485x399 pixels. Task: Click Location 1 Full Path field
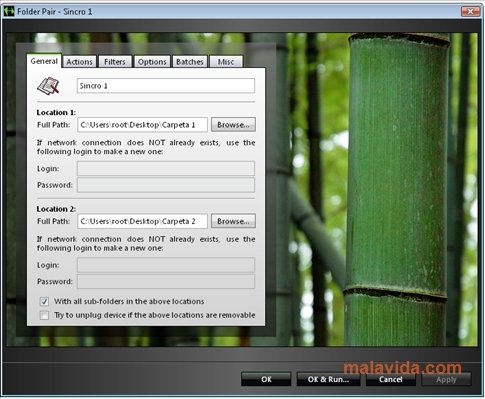[x=143, y=125]
